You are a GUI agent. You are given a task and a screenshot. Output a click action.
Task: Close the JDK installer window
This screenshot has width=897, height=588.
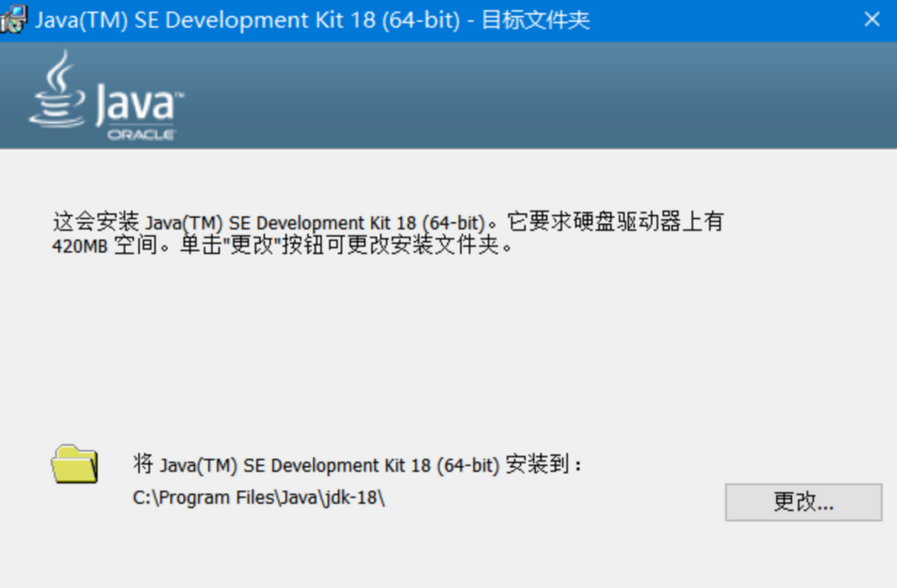[x=872, y=20]
